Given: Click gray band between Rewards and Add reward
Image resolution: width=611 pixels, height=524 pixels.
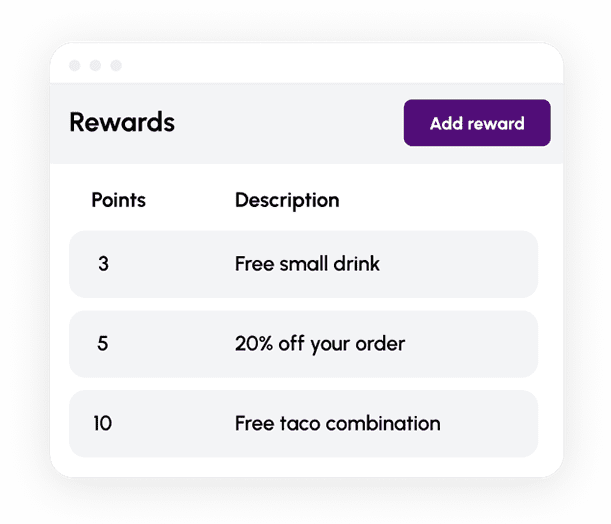Looking at the screenshot, I should click(x=288, y=123).
